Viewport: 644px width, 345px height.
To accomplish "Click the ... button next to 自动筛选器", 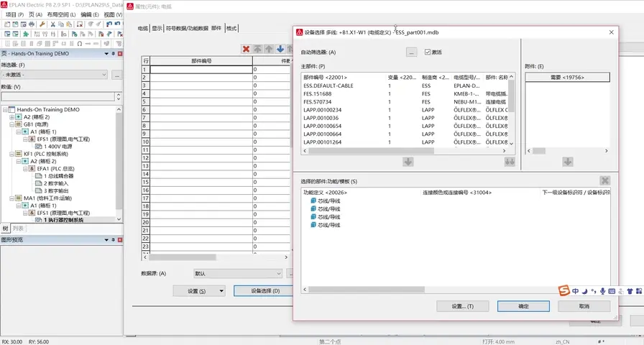I will [x=412, y=52].
